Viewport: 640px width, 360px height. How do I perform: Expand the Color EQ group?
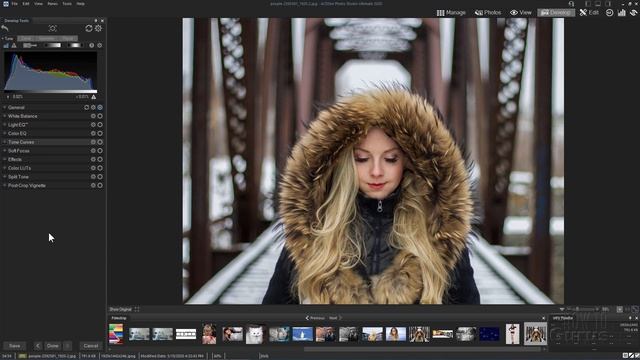coord(4,133)
